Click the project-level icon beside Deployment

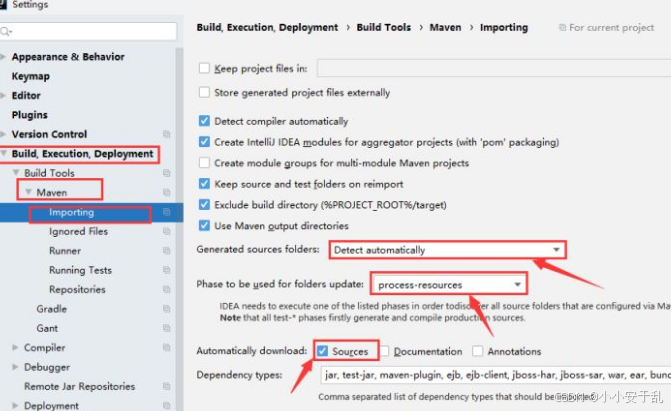click(166, 405)
